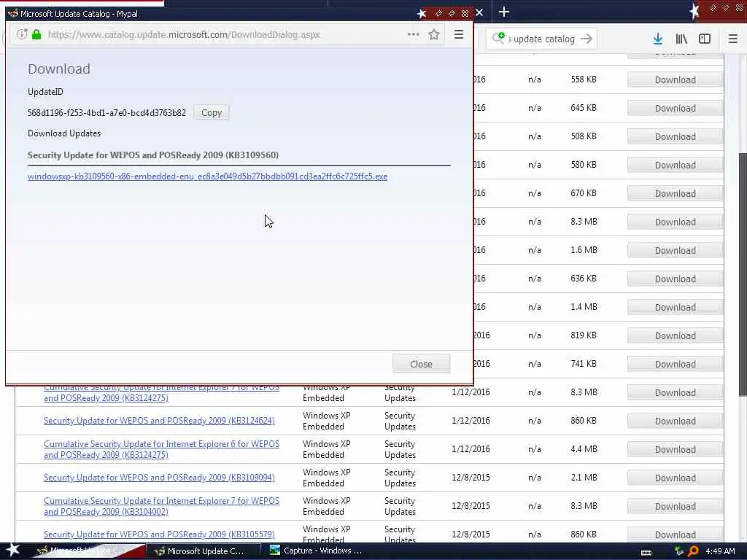Click Download for the 741 KB update

[675, 365]
